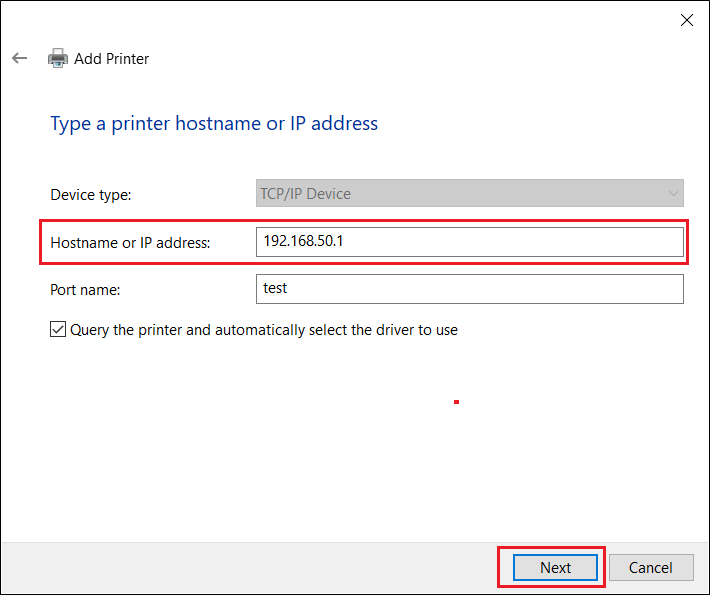Click the 'Type a printer hostname or IP address' heading
The image size is (710, 595).
point(214,124)
